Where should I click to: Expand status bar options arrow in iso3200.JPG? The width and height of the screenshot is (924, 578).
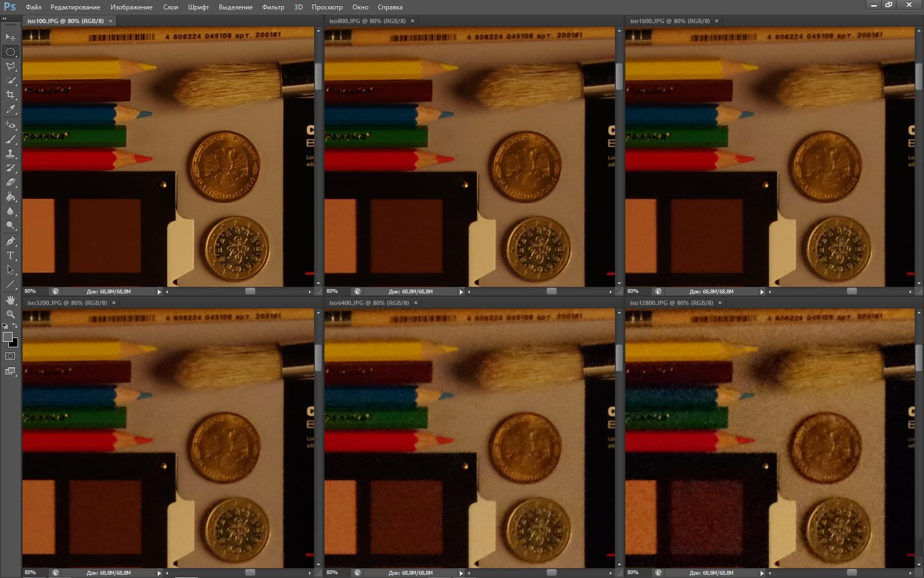159,573
